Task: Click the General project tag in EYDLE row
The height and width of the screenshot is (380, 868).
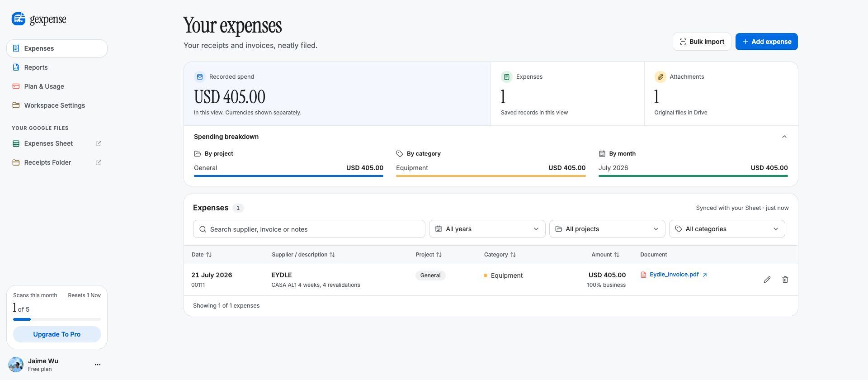Action: (430, 275)
